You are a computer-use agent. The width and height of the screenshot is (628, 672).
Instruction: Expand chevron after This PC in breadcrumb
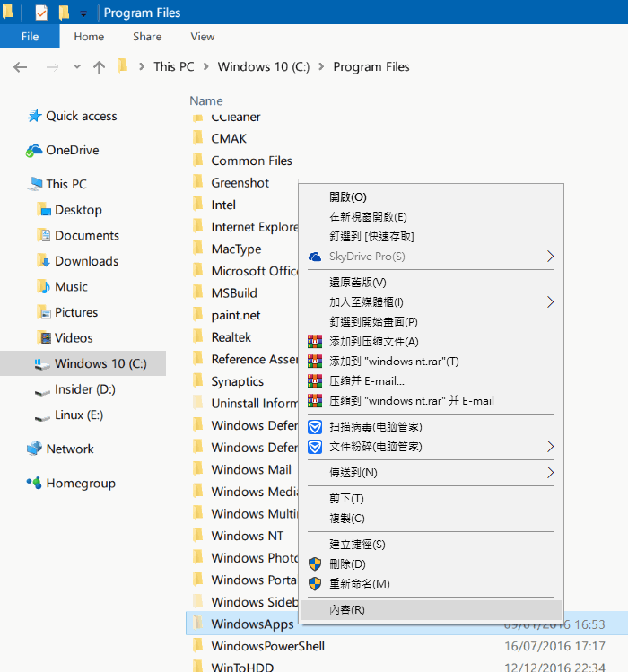206,67
